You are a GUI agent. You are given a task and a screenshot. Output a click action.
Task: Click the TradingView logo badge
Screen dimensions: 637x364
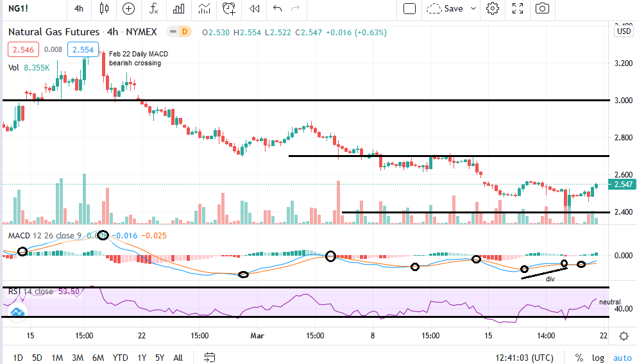point(17,311)
